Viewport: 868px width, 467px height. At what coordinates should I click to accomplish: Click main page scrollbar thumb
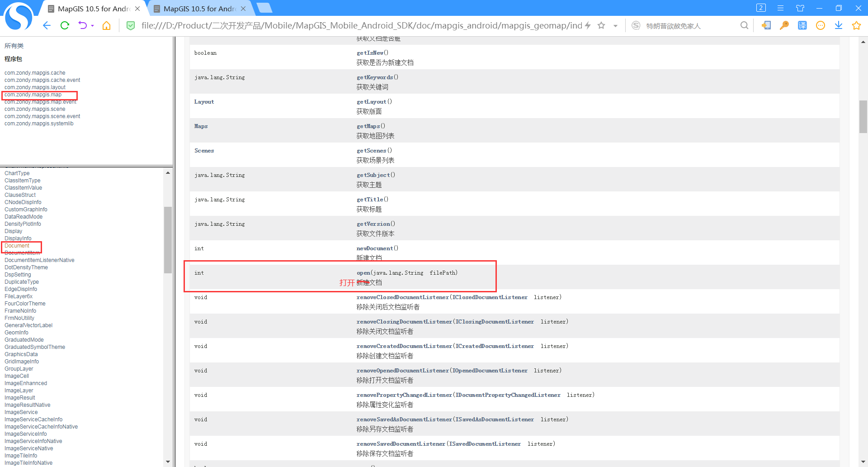(x=863, y=117)
